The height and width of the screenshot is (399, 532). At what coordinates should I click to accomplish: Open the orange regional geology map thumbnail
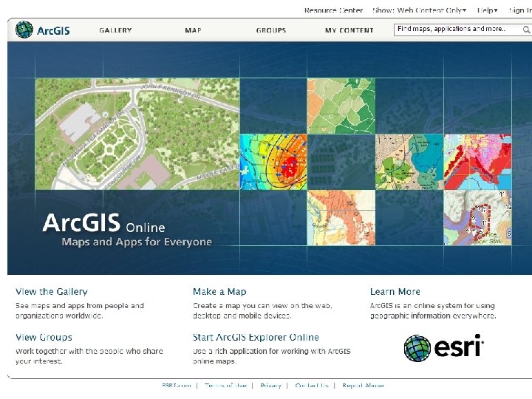tap(341, 217)
